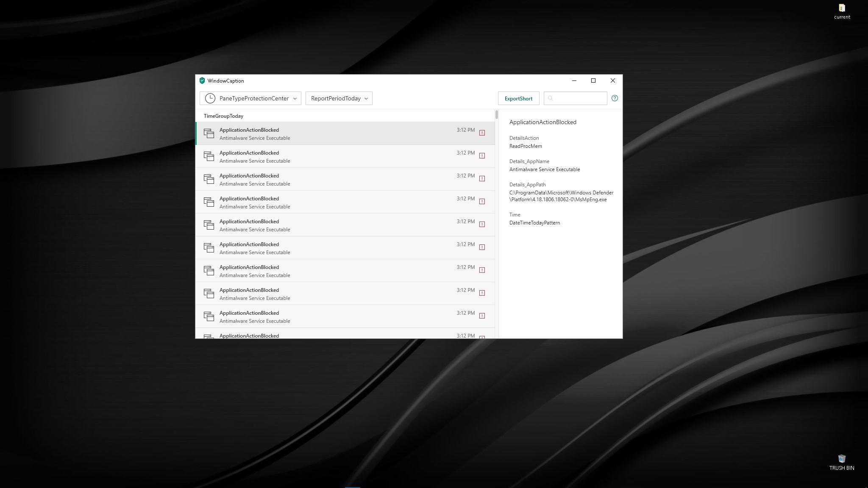The height and width of the screenshot is (488, 868).
Task: Open the ReportPeriodToday period dropdown
Action: [x=339, y=98]
